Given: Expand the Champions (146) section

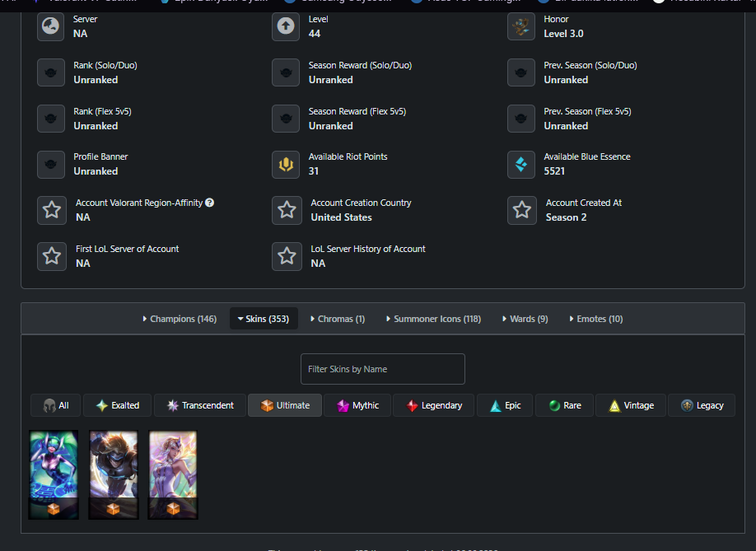Looking at the screenshot, I should coord(180,319).
